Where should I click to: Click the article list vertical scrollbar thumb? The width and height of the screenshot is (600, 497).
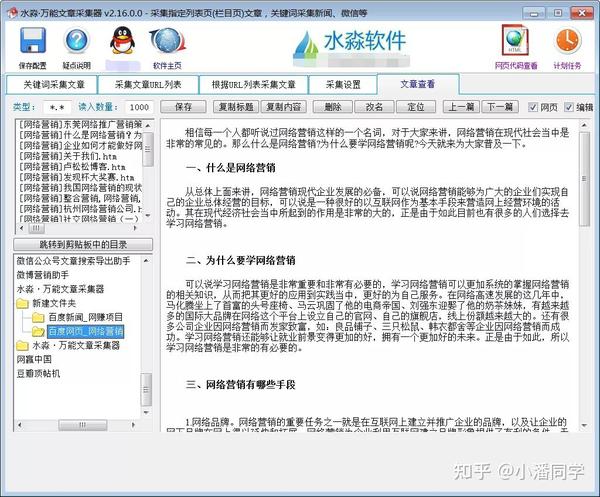(148, 149)
